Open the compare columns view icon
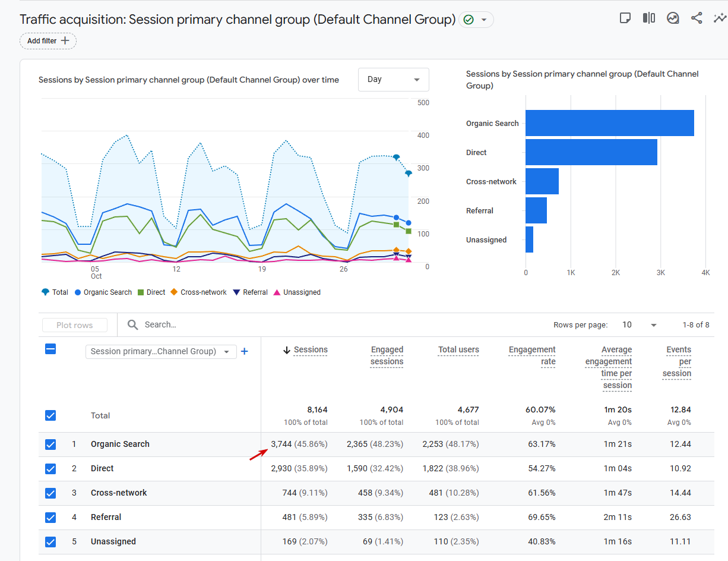This screenshot has width=728, height=561. 648,18
